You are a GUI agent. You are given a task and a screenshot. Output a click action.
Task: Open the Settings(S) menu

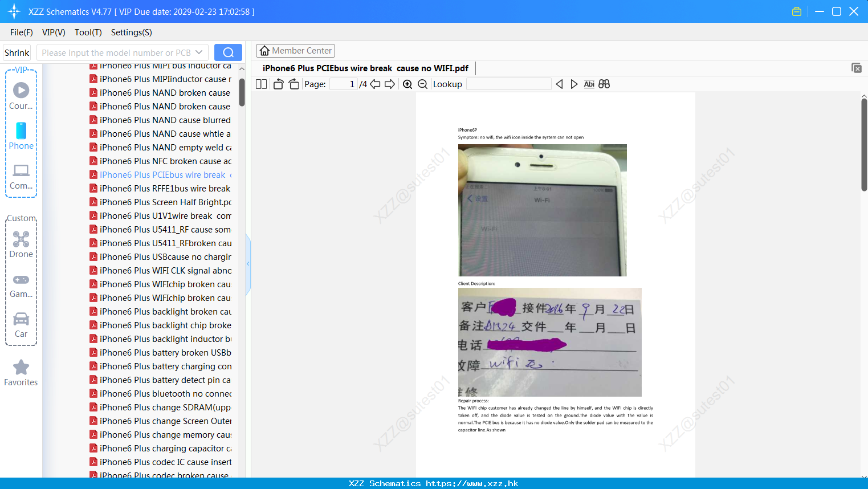coord(132,32)
